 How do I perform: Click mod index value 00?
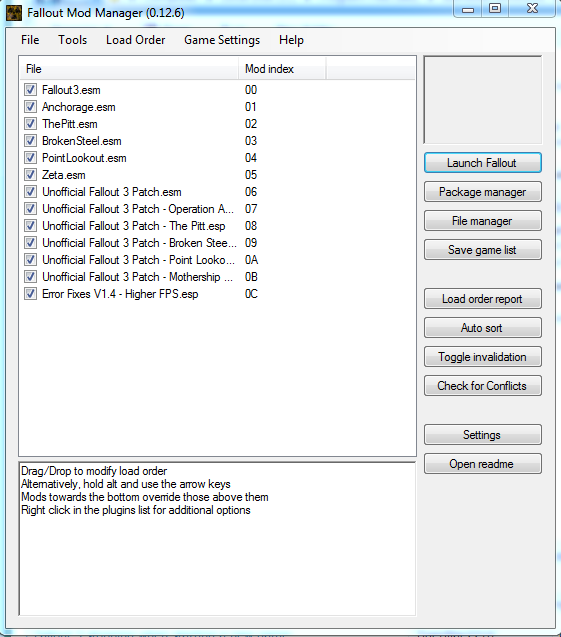tap(251, 90)
